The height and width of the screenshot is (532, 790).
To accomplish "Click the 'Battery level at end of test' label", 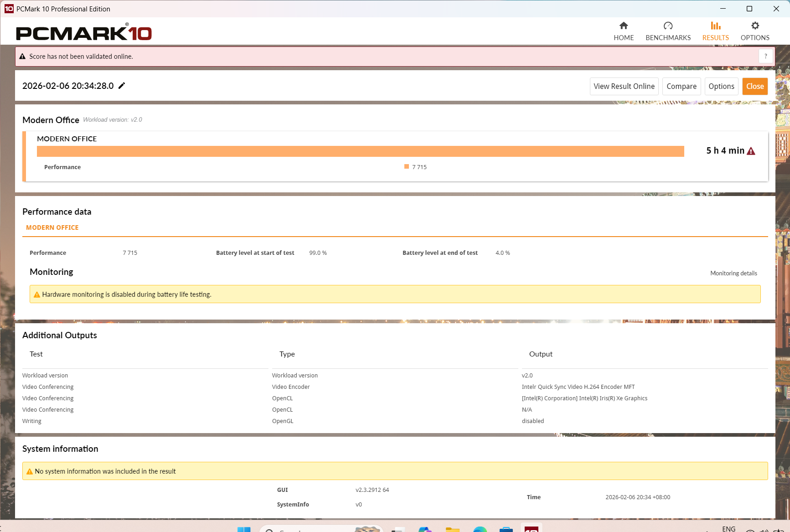I will pyautogui.click(x=440, y=253).
